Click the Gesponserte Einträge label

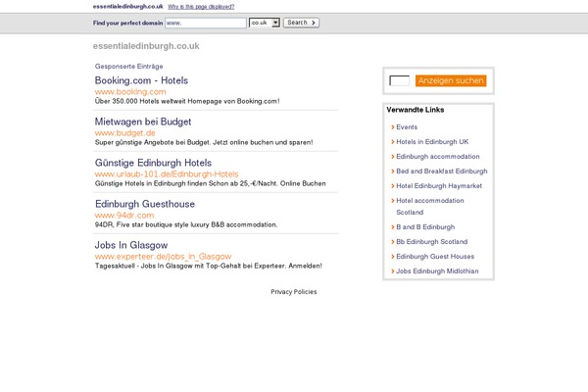[128, 67]
